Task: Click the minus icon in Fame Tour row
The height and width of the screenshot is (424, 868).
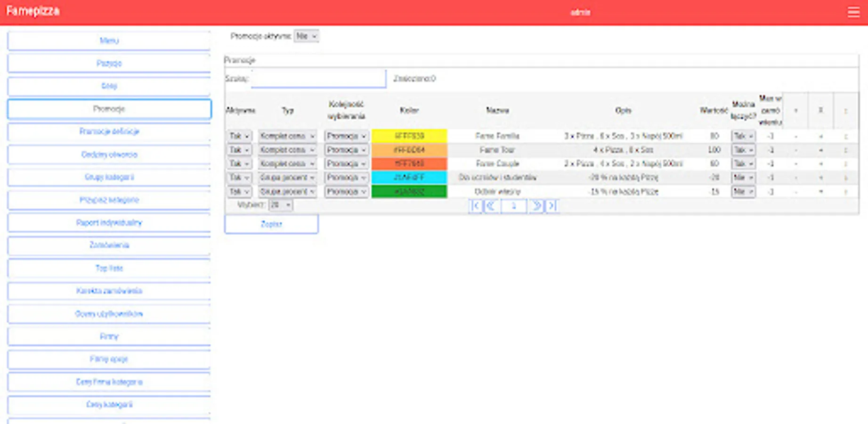Action: (x=796, y=150)
